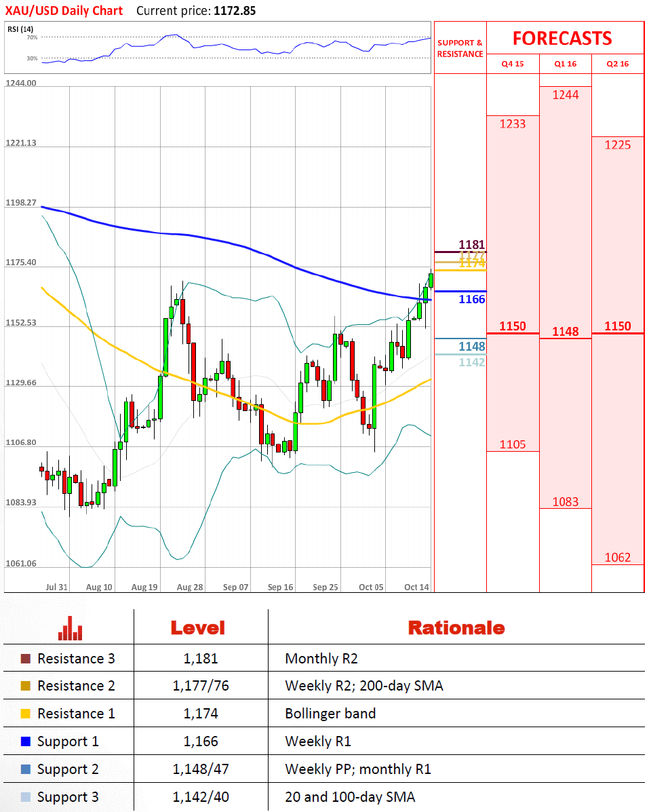This screenshot has height=812, width=651.
Task: Click the Sep 25 date axis label
Action: coord(325,587)
